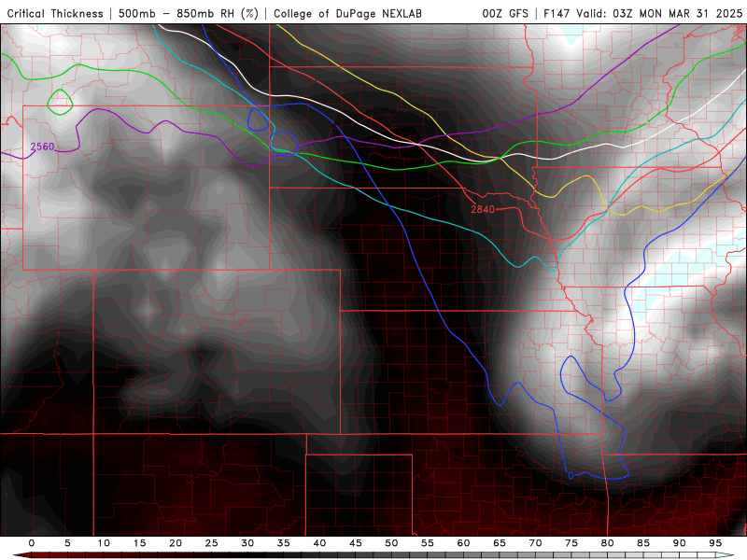Viewport: 747px width, 560px height.
Task: Click the 50 value on the colorbar
Action: [x=391, y=543]
